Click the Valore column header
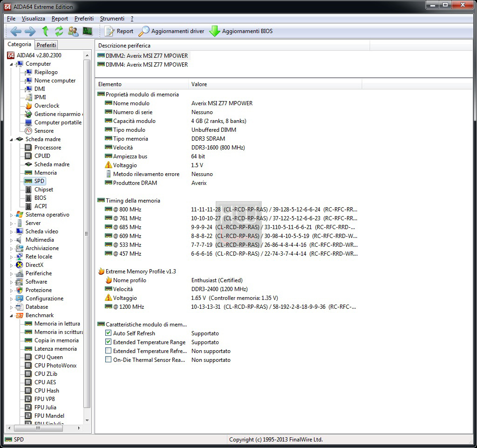The height and width of the screenshot is (448, 477). 275,84
